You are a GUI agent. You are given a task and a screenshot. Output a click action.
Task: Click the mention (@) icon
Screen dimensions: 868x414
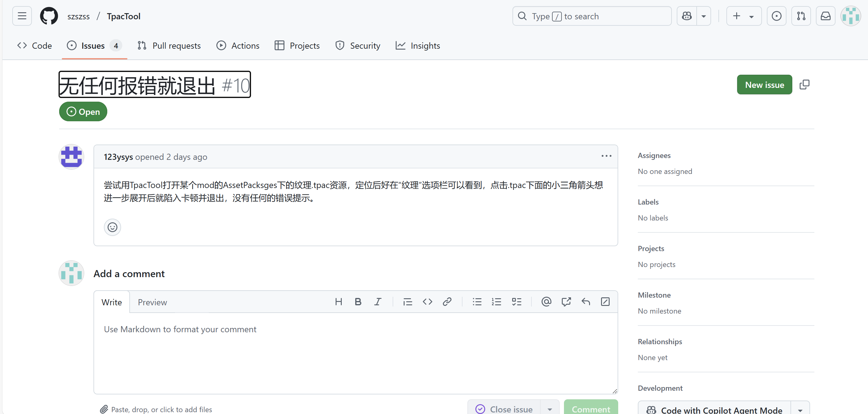(546, 302)
